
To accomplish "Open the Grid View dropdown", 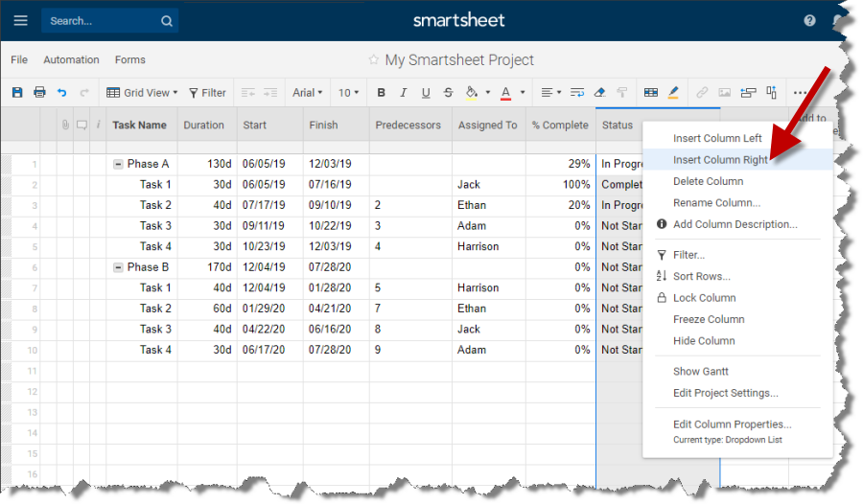I will pyautogui.click(x=142, y=92).
